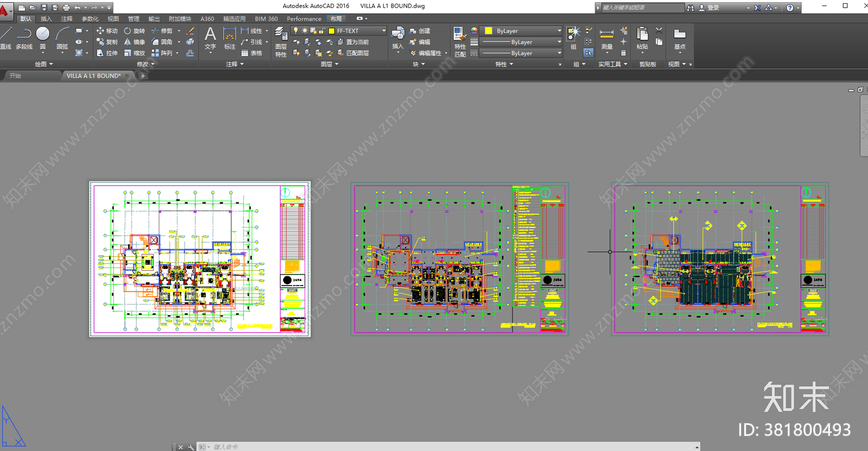Screen dimensions: 868x451
Task: Click the Erase tool icon in Modify panel
Action: coord(190,31)
